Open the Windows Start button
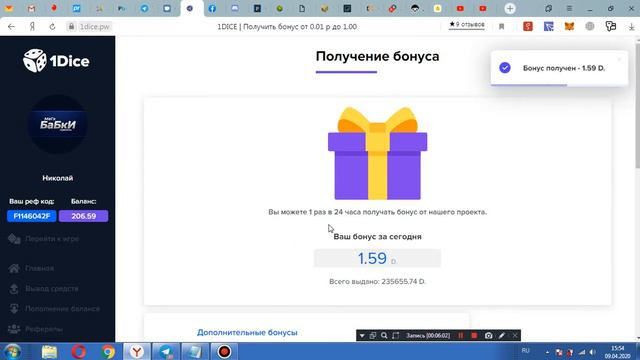Viewport: 640px width, 360px height. 12,351
